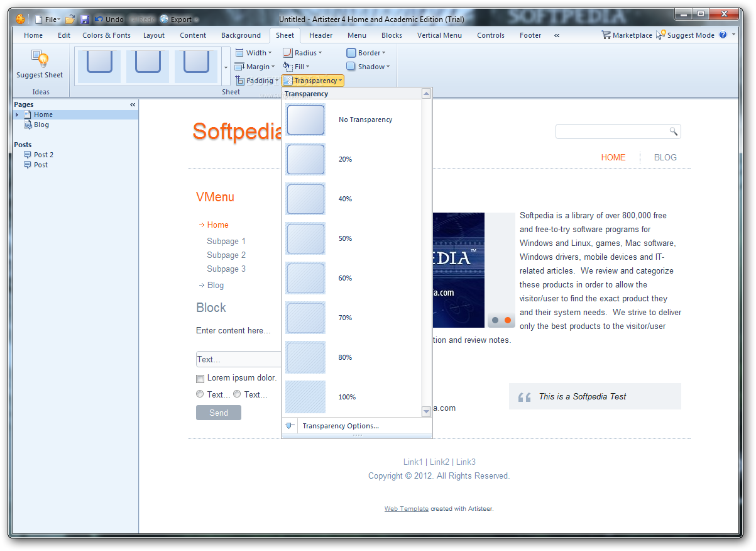The image size is (756, 551).
Task: Click the Suggest Sheet lightbulb icon
Action: [40, 60]
